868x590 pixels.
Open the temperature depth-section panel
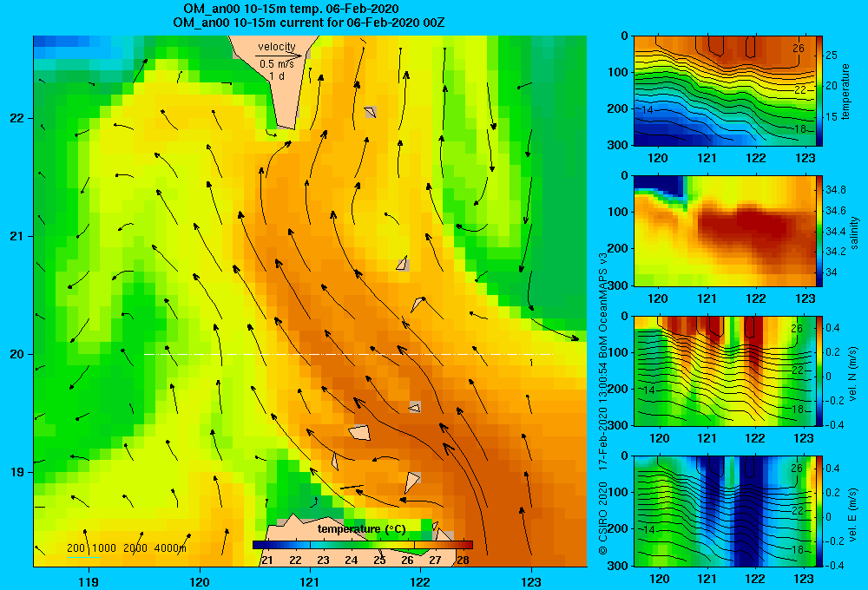725,91
